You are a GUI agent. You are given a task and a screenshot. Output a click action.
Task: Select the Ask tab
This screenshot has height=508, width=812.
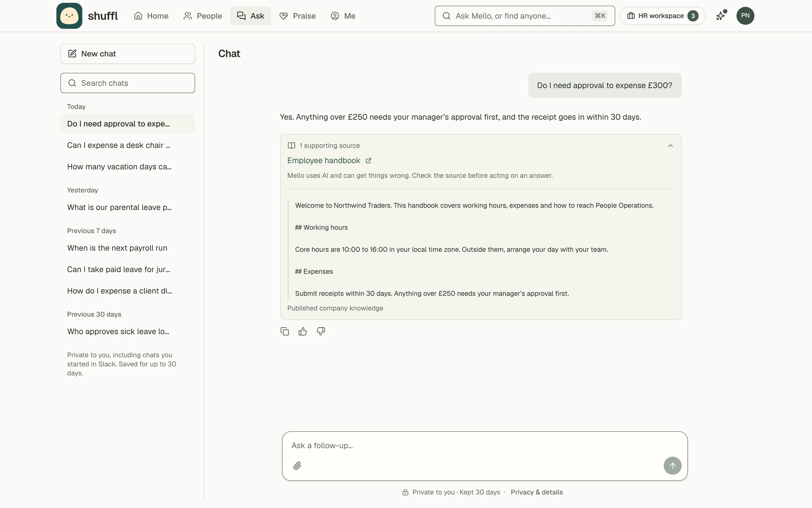(x=251, y=16)
